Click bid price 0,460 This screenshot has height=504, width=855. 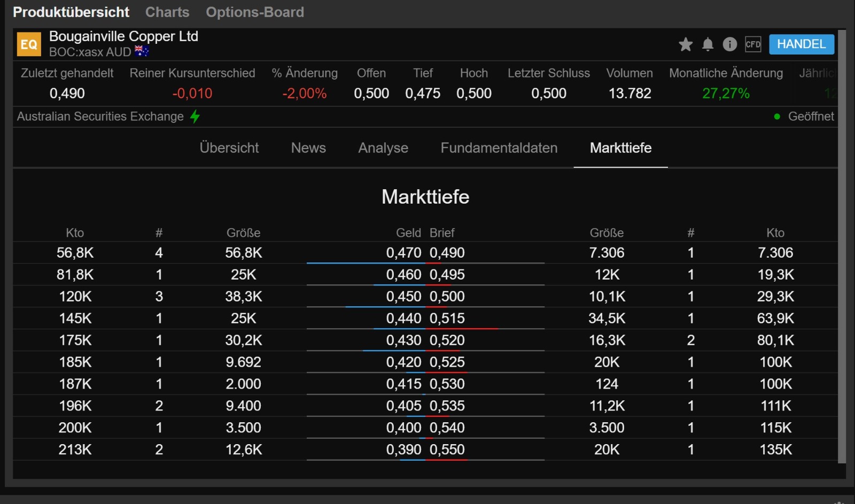point(404,275)
